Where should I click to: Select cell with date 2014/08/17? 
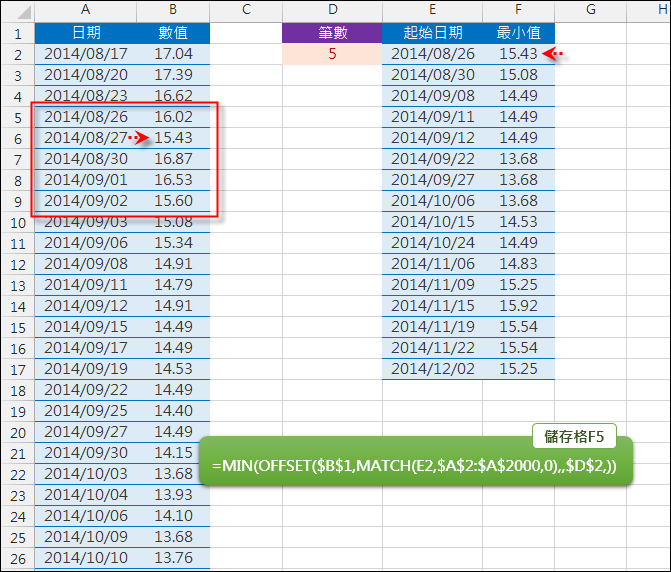[86, 54]
